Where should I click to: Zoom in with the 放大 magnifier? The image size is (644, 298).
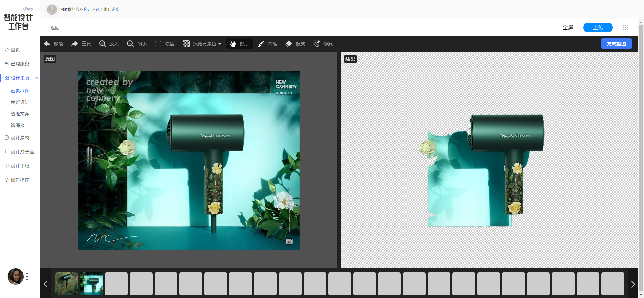coord(103,44)
